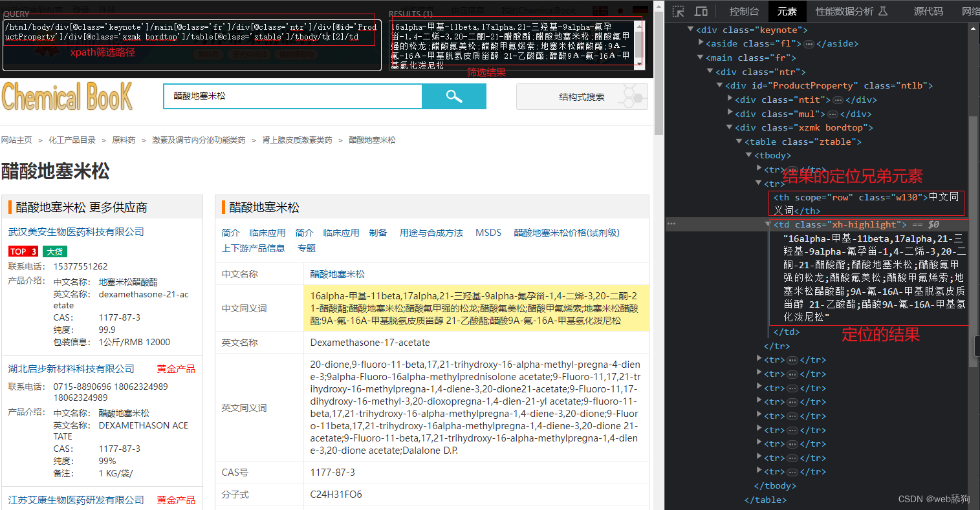980x510 pixels.
Task: Open 激素及调节内分泌功能类药 breadcrumb link
Action: pyautogui.click(x=199, y=140)
